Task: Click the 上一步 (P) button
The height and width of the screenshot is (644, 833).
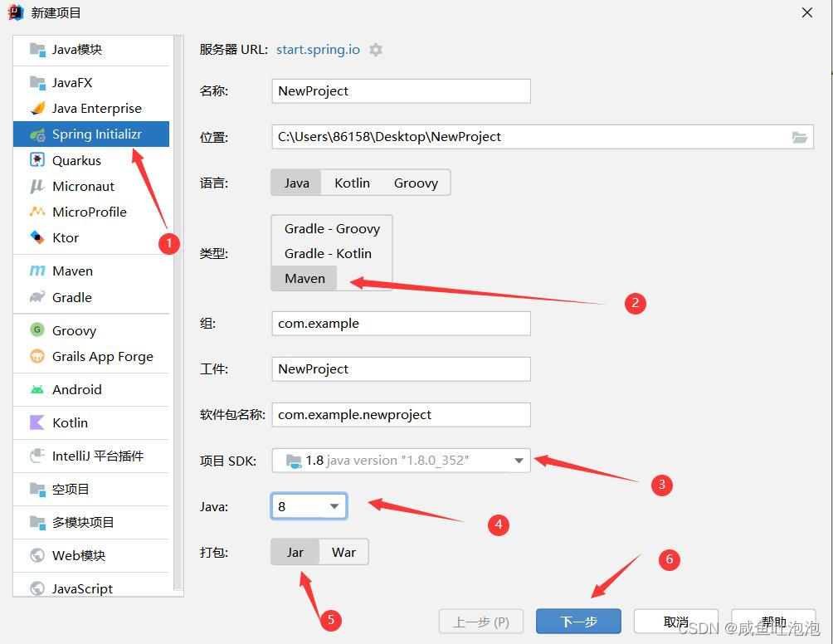Action: click(480, 621)
